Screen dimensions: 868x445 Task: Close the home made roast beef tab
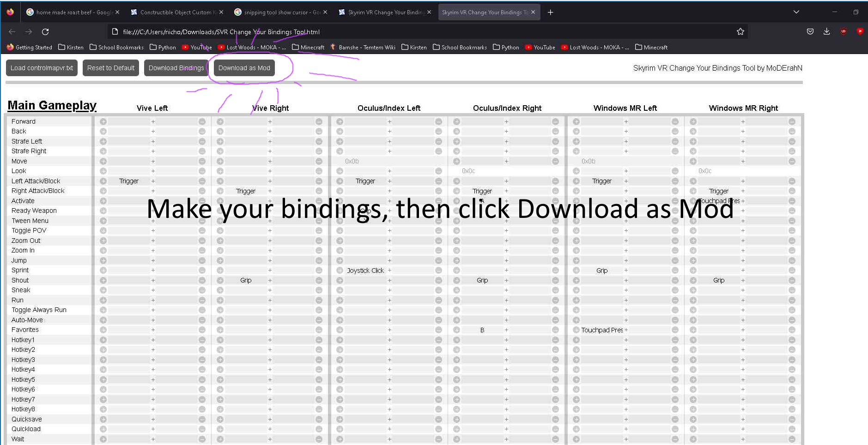point(117,12)
